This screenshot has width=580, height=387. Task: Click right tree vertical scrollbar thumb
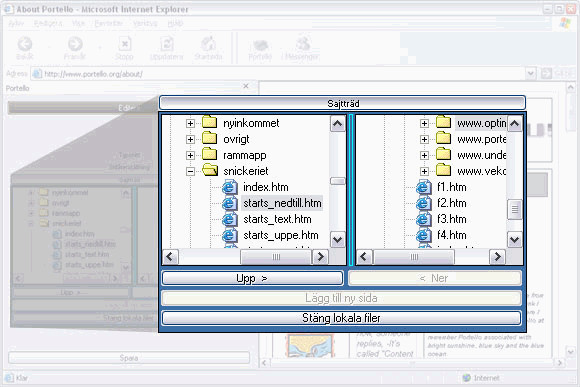[515, 210]
